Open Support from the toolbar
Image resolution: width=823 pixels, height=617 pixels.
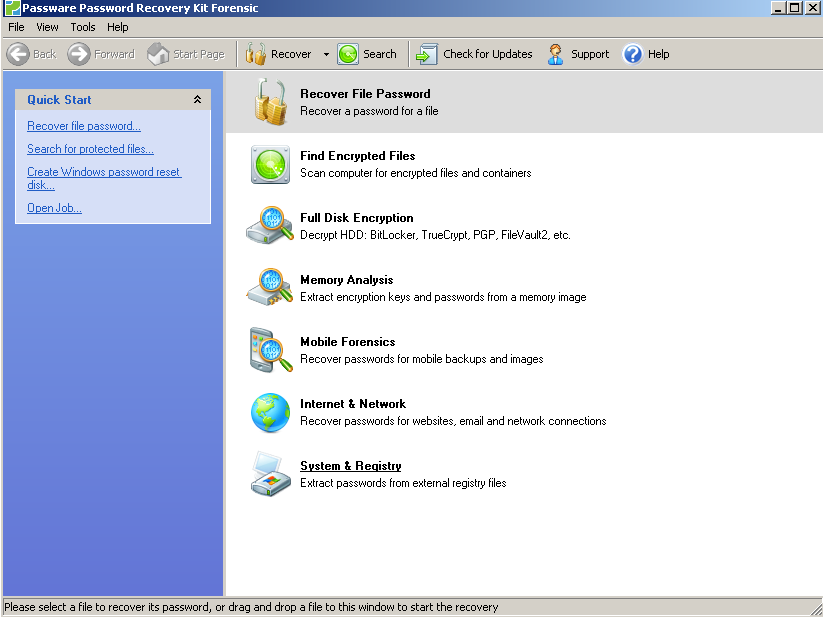[578, 54]
